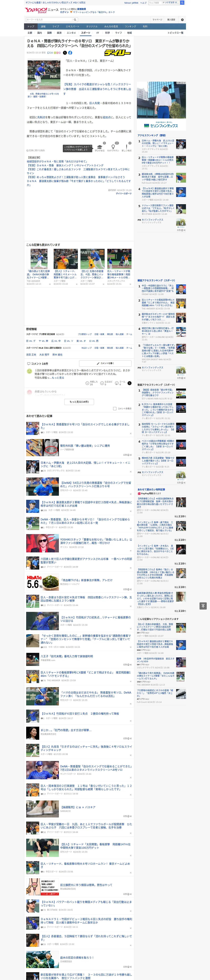Viewport: 210px width, 980px height.
Task: Open the settings gear icon
Action: click(x=182, y=19)
